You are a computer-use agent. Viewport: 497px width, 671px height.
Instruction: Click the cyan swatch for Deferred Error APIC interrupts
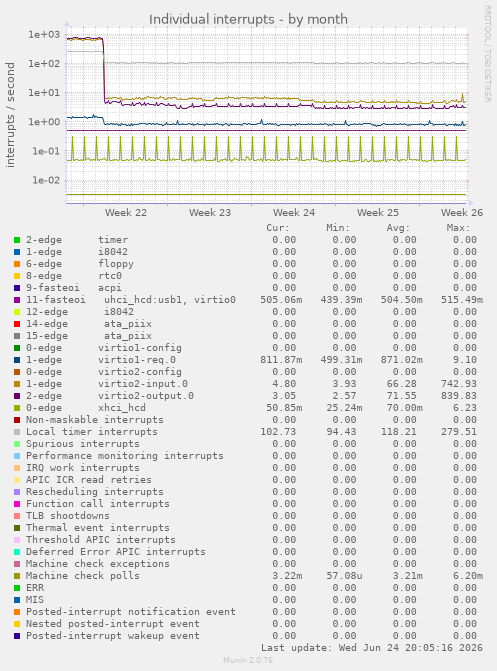tap(17, 552)
